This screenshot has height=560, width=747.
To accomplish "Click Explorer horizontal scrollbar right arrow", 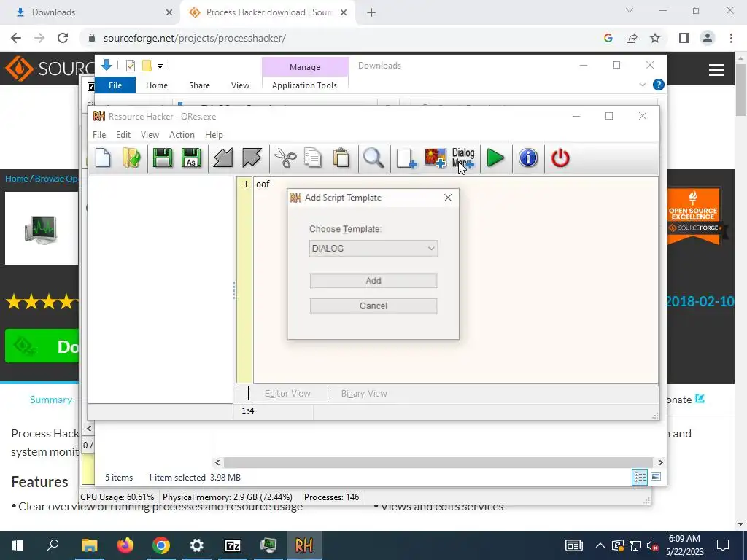I will pyautogui.click(x=660, y=462).
